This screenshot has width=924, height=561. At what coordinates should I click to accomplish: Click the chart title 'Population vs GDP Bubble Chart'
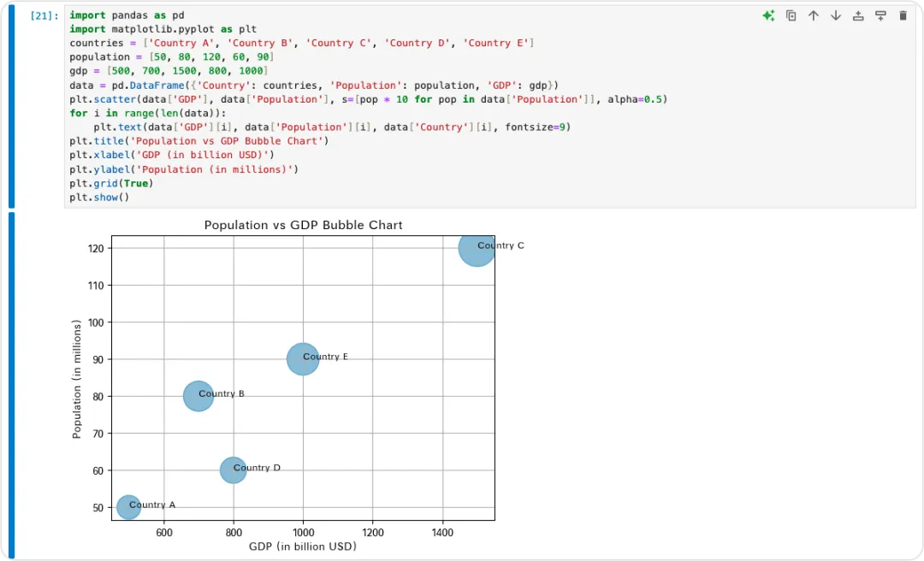click(x=304, y=225)
